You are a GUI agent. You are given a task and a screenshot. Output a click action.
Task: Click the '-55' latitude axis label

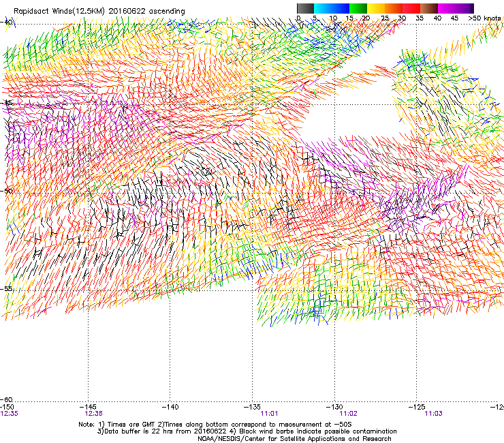coord(6,288)
